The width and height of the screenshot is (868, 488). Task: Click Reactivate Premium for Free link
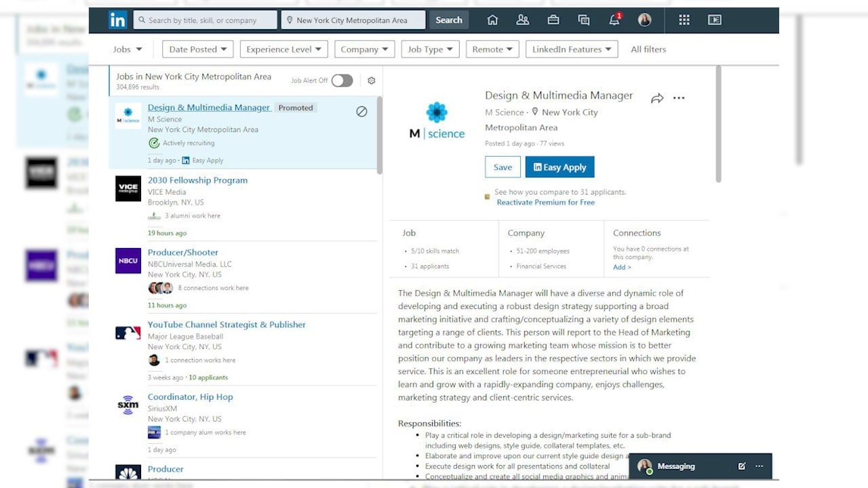tap(546, 202)
